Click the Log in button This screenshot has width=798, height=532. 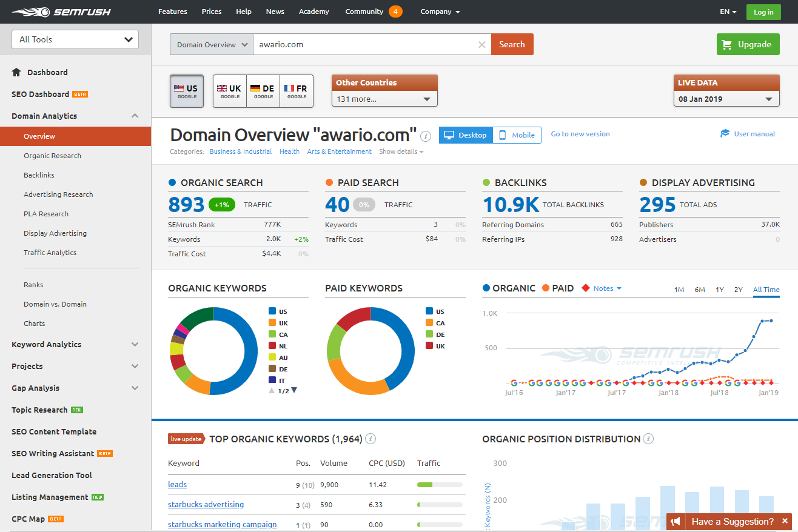click(x=763, y=12)
